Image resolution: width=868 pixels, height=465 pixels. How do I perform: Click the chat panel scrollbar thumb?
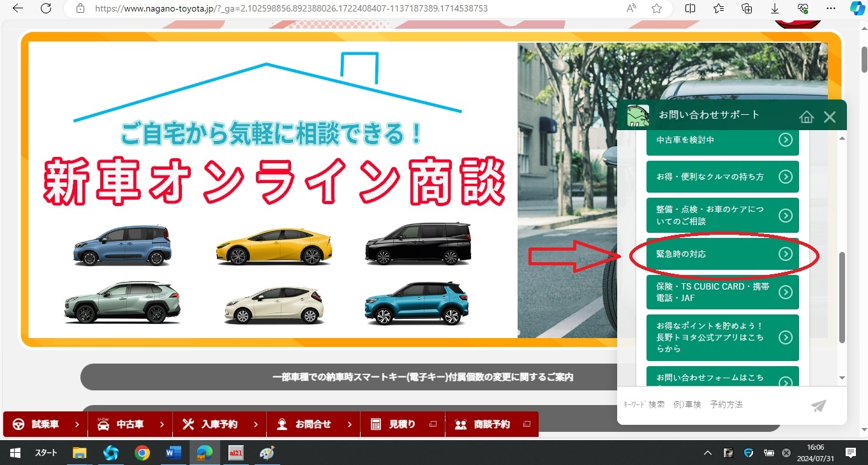842,297
